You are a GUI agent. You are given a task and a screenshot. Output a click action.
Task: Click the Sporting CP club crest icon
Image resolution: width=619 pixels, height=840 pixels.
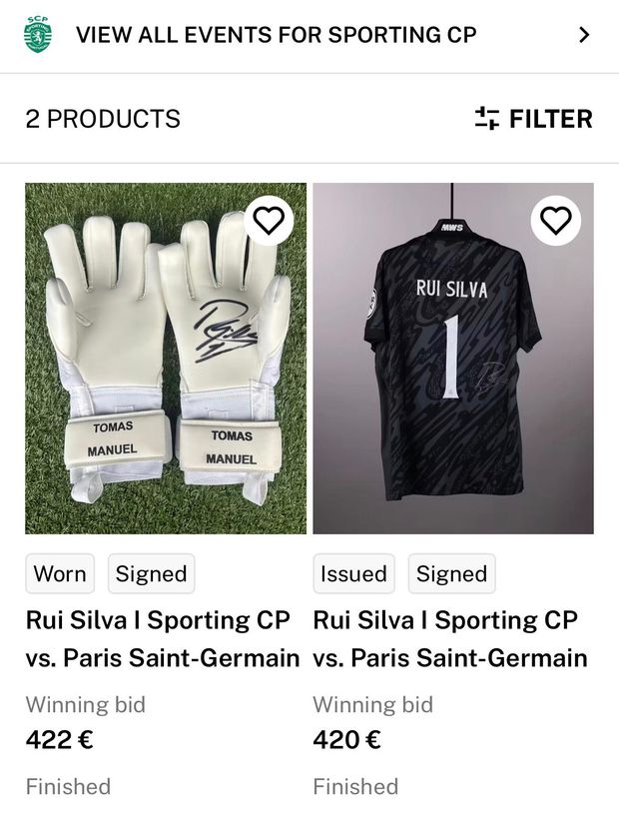(37, 35)
